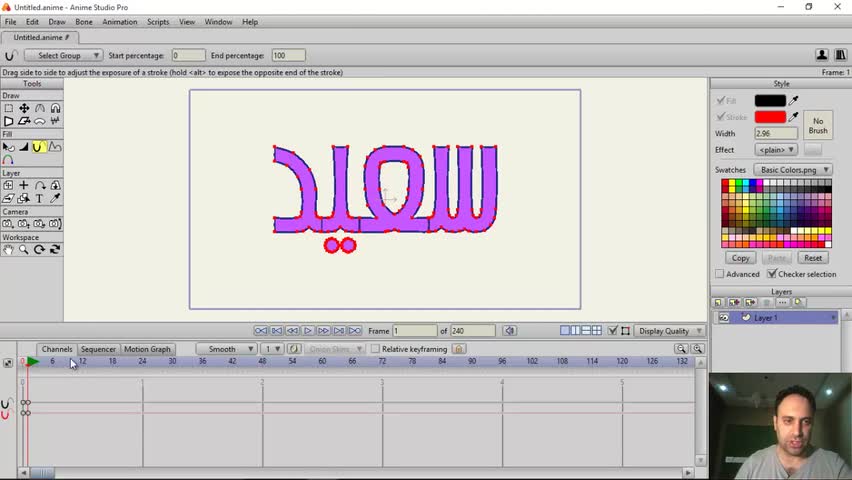
Task: Activate the Layer Selector tool
Action: pos(24,198)
